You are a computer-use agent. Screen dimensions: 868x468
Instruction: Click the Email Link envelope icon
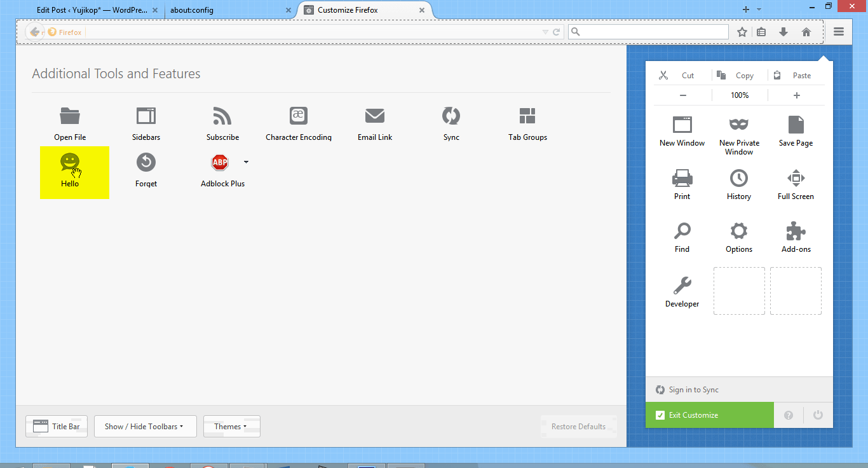click(x=375, y=116)
